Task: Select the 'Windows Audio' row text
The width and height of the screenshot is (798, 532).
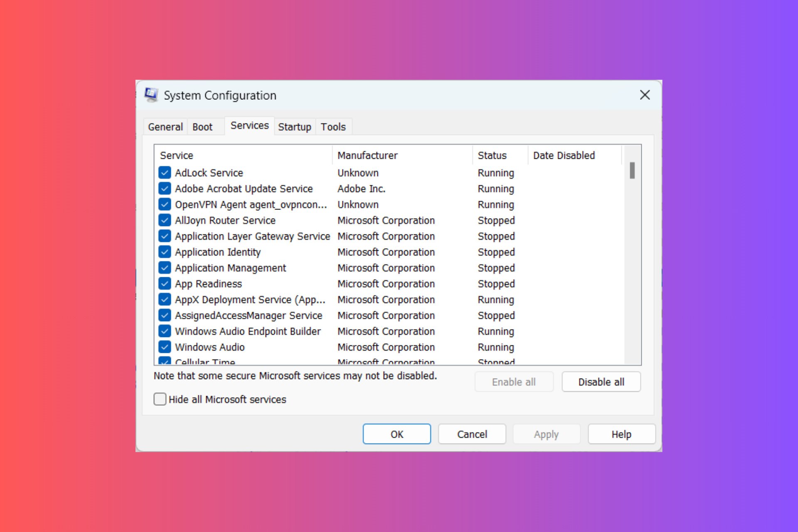Action: point(209,347)
